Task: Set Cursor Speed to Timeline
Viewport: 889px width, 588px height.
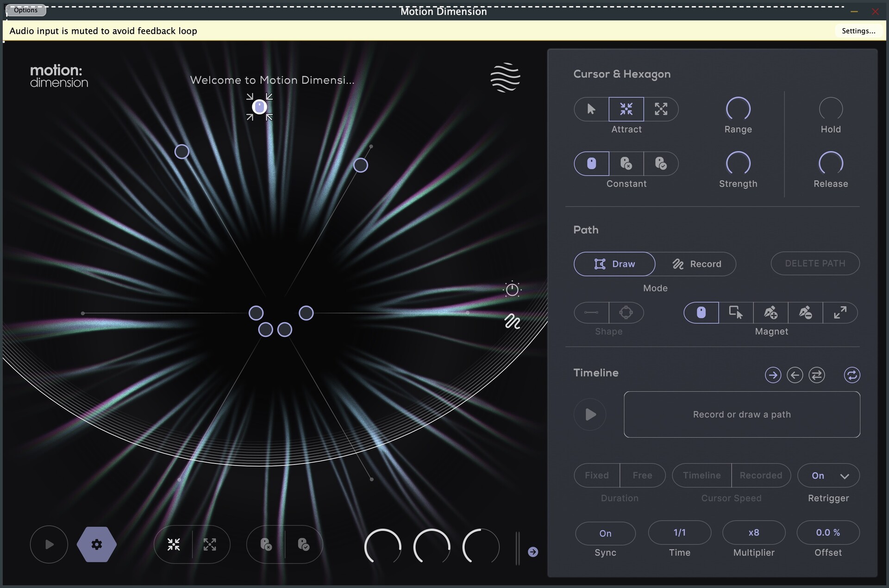Action: (702, 475)
